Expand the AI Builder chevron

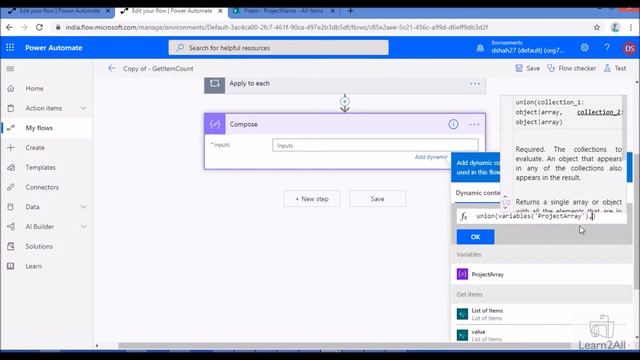83,227
